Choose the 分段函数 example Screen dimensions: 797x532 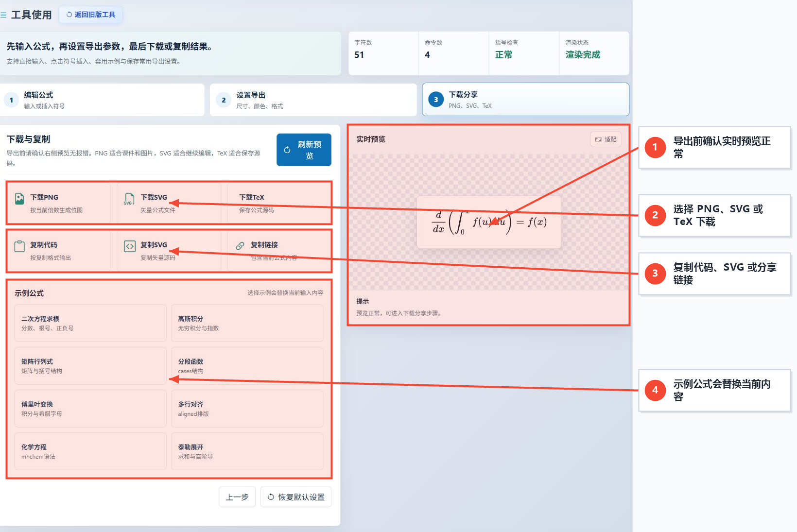[247, 366]
